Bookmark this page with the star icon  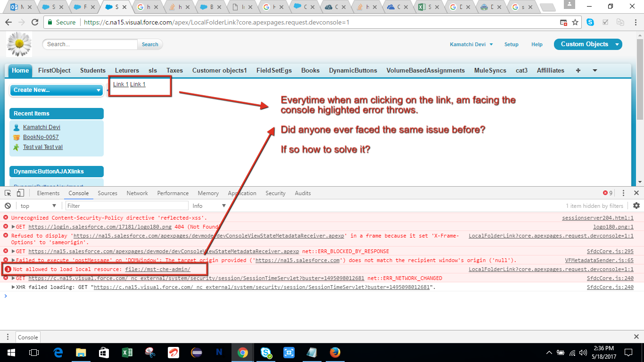[575, 22]
